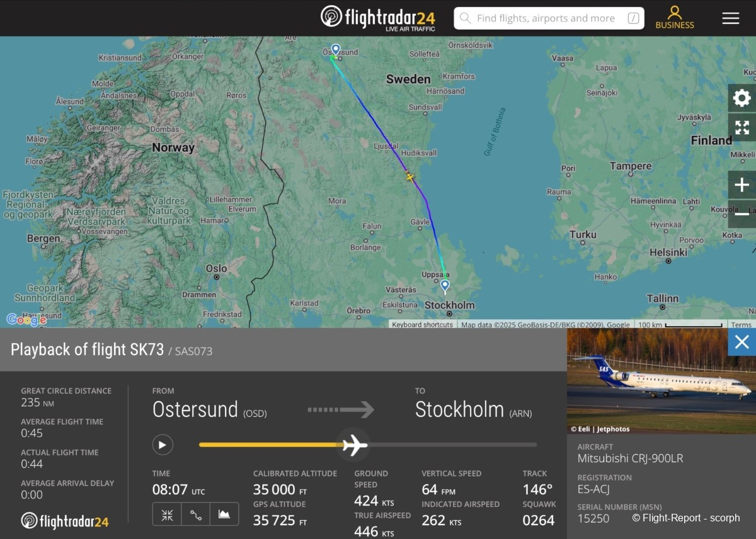The height and width of the screenshot is (539, 756).
Task: Click the calibrated altitude 35 000 FT
Action: tap(280, 490)
